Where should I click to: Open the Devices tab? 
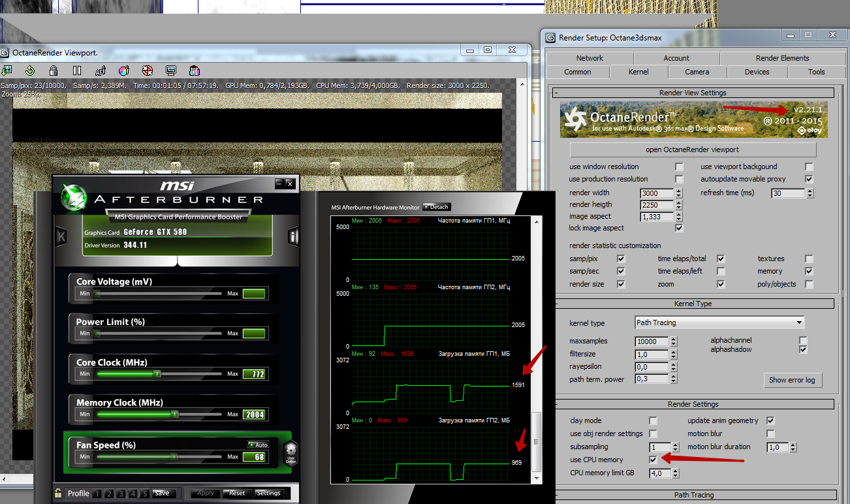point(757,72)
